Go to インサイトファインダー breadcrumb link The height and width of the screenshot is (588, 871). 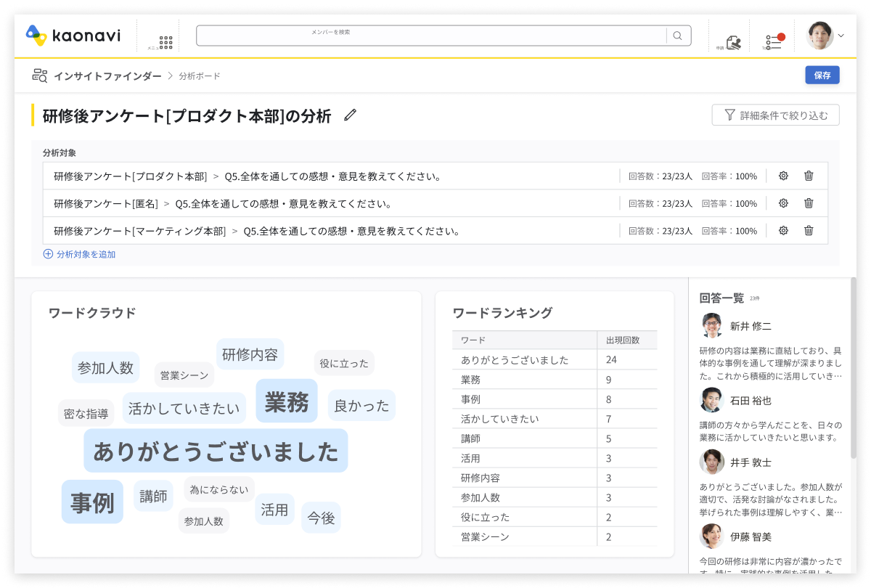[107, 75]
